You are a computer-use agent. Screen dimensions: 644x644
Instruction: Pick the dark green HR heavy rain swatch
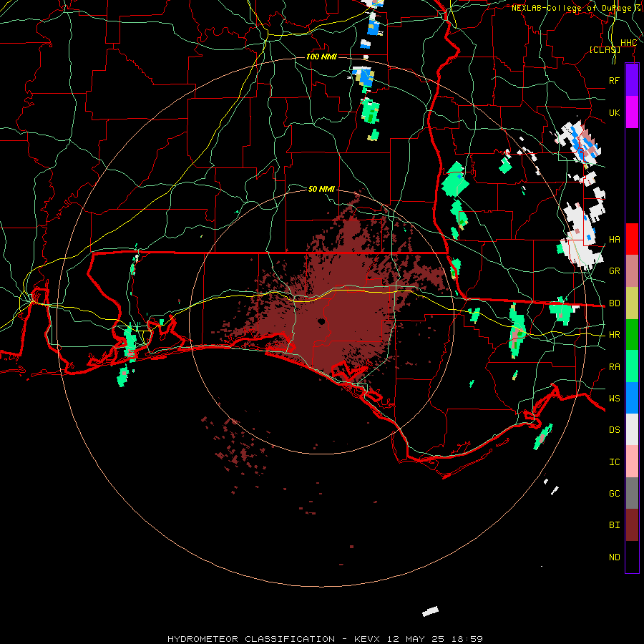(x=632, y=334)
